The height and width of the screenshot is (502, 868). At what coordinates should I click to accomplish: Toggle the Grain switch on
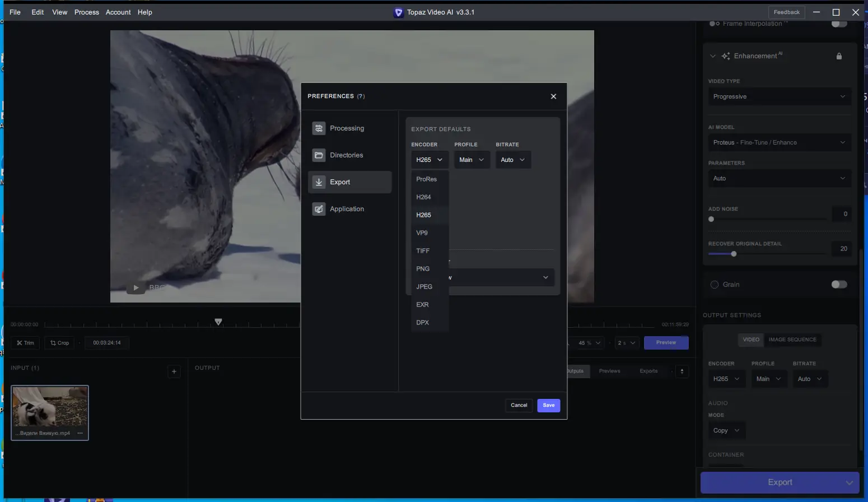[x=839, y=285]
